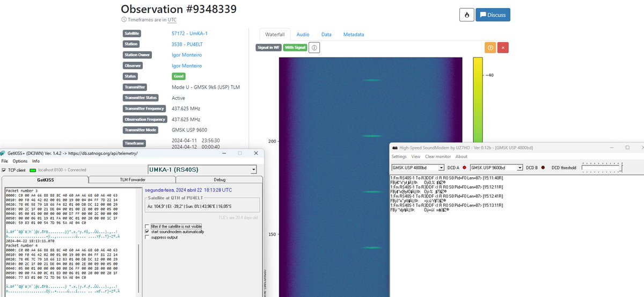The width and height of the screenshot is (644, 297).
Task: Click the flame icon button beside Discuss
Action: point(467,15)
